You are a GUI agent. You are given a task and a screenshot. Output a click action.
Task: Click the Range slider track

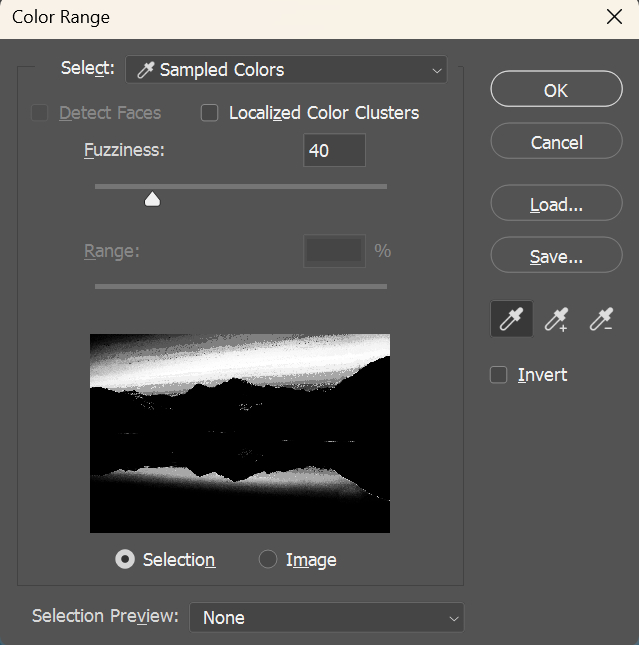[240, 286]
